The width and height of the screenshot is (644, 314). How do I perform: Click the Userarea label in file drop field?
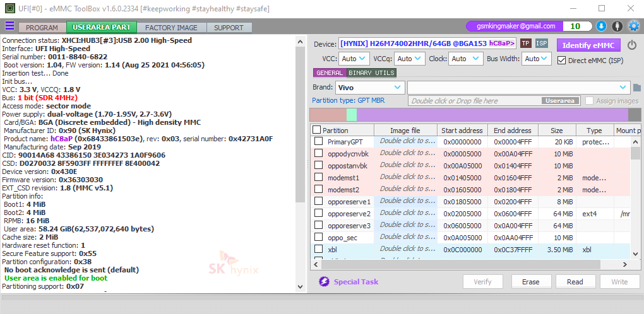point(560,101)
